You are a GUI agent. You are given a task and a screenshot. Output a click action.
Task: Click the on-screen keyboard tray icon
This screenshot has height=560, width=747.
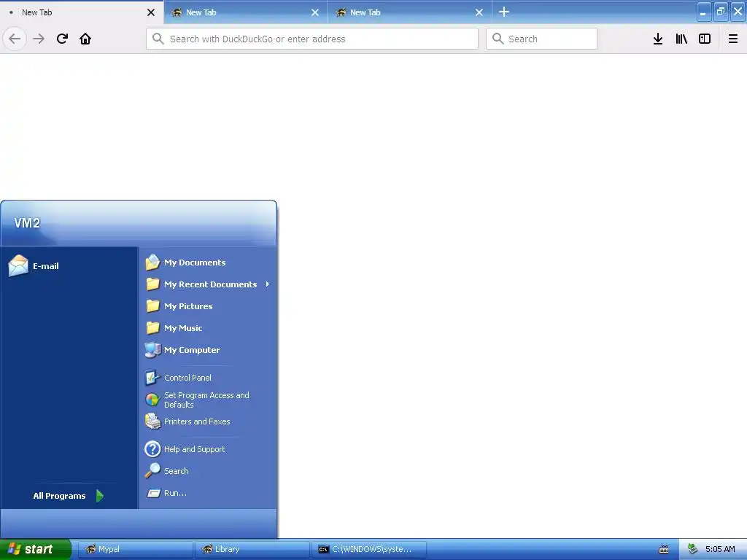click(663, 550)
